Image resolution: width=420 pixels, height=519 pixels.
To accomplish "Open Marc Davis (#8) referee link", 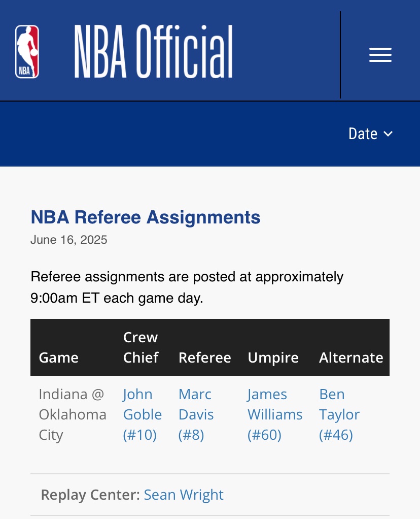I will point(196,414).
